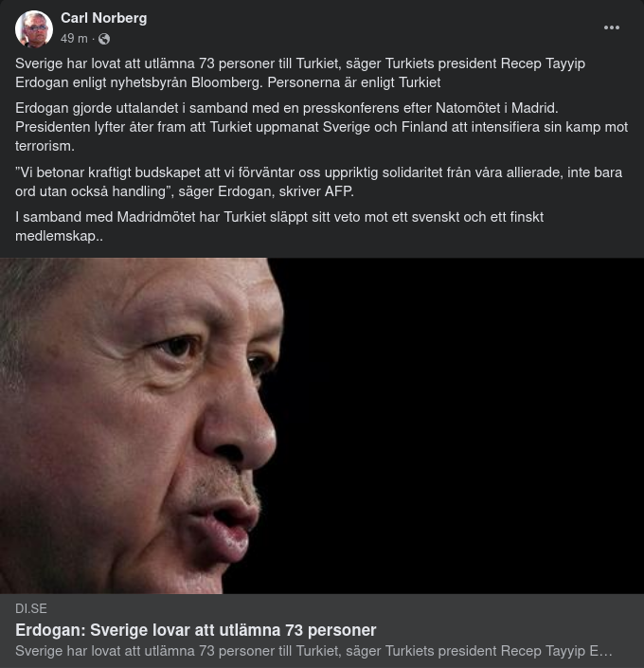Open the three-dot post options menu
Screen dimensions: 644x668
coord(611,27)
